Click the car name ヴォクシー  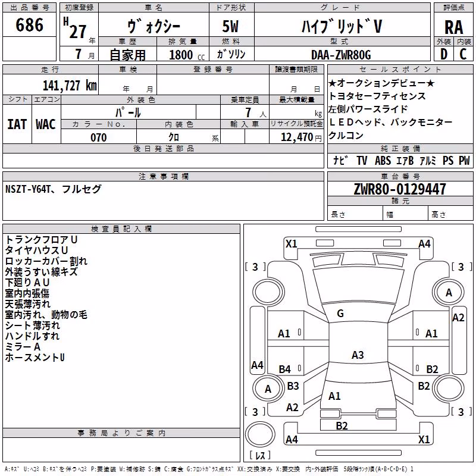(x=154, y=26)
